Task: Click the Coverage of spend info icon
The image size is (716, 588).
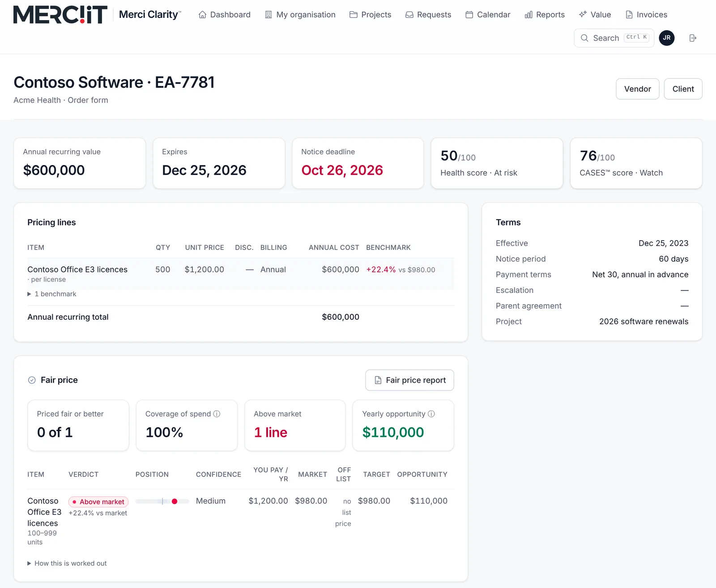Action: (217, 414)
